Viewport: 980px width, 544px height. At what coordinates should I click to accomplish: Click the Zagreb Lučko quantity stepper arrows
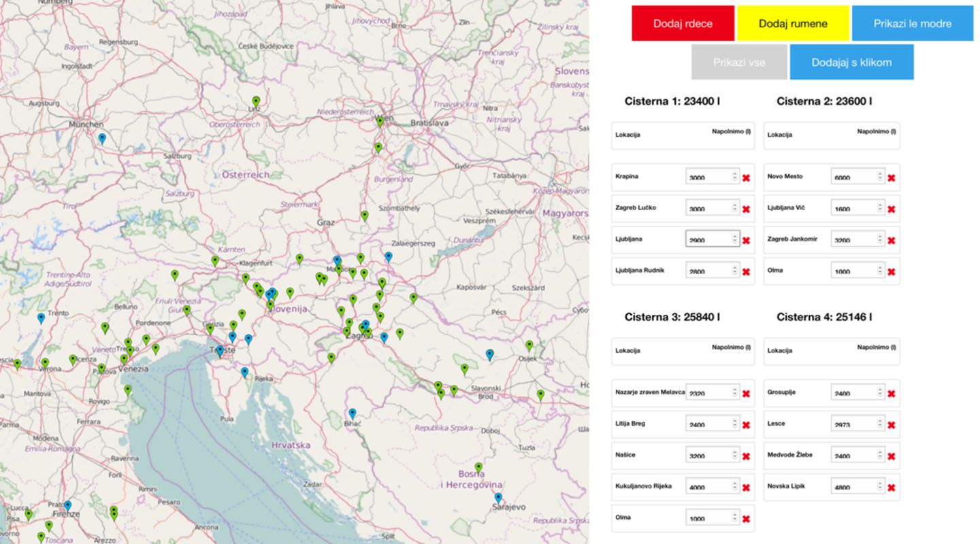coord(734,208)
